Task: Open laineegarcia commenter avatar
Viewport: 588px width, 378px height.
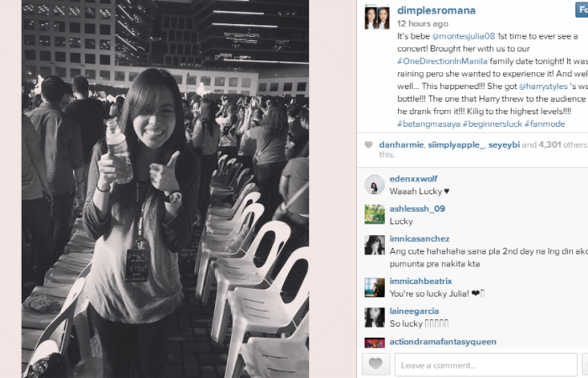Action: tap(375, 318)
